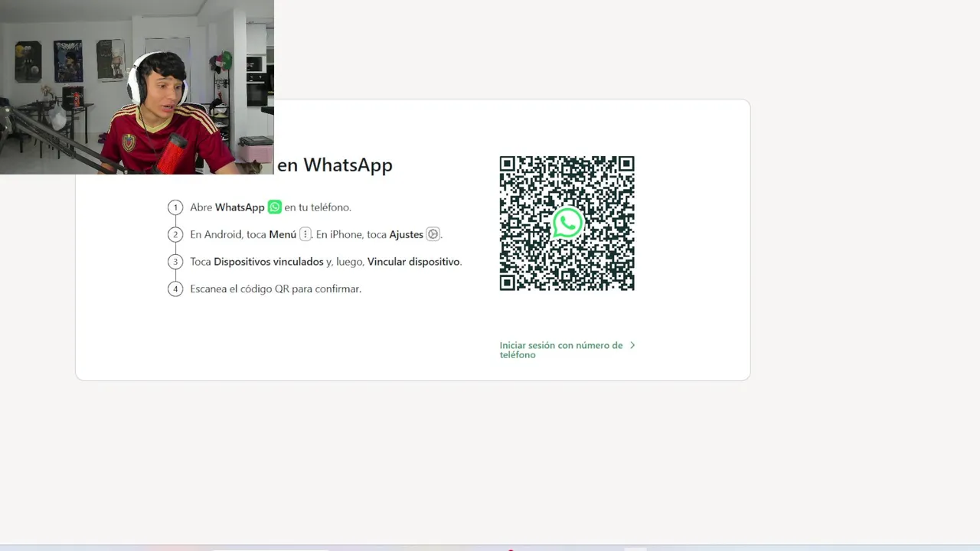Click 'Abre WhatsApp' step 1 text
This screenshot has height=551, width=980.
pyautogui.click(x=227, y=207)
